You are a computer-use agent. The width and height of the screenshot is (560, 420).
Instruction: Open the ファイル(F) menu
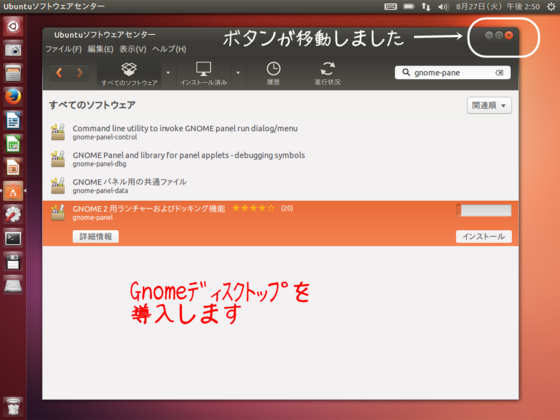64,49
